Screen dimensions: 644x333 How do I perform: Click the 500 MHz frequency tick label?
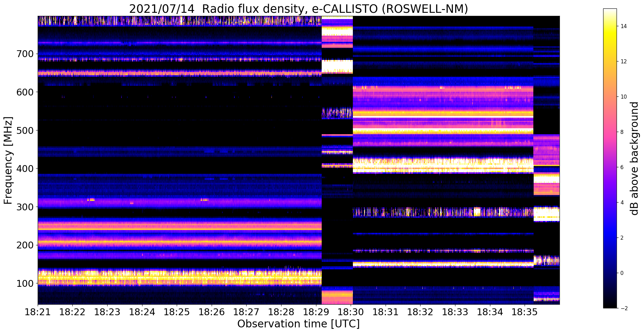24,130
